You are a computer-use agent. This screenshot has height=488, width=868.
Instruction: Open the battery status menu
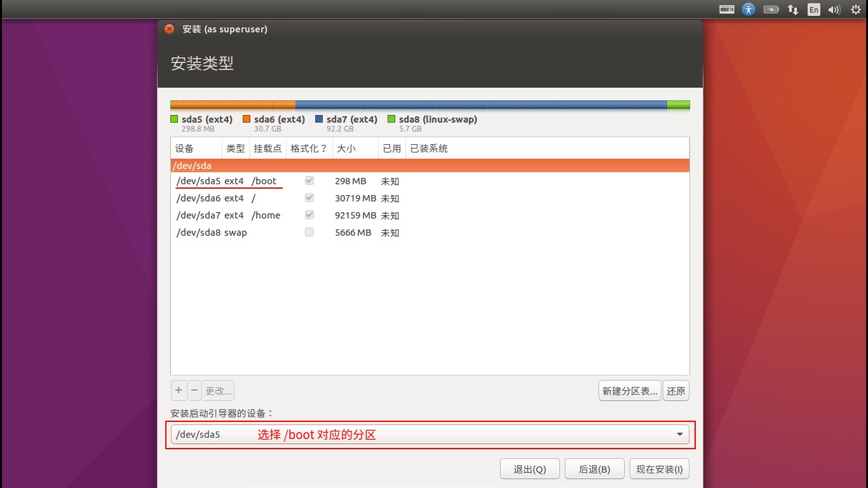point(771,10)
